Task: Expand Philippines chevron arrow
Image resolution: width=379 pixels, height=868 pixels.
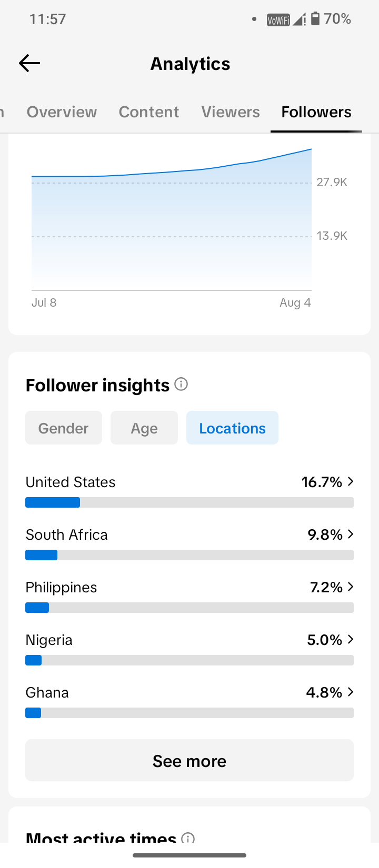Action: 351,587
